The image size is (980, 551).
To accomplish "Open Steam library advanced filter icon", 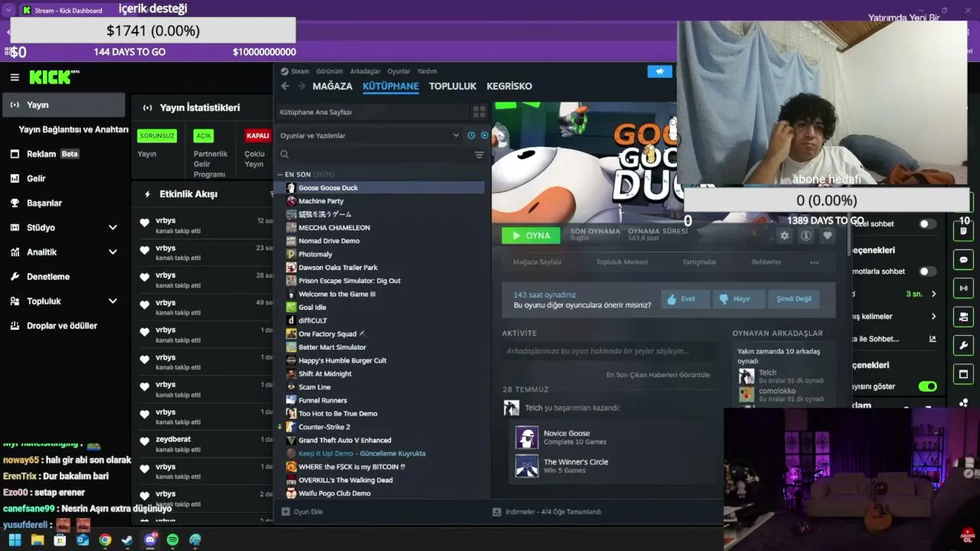I will click(x=479, y=155).
